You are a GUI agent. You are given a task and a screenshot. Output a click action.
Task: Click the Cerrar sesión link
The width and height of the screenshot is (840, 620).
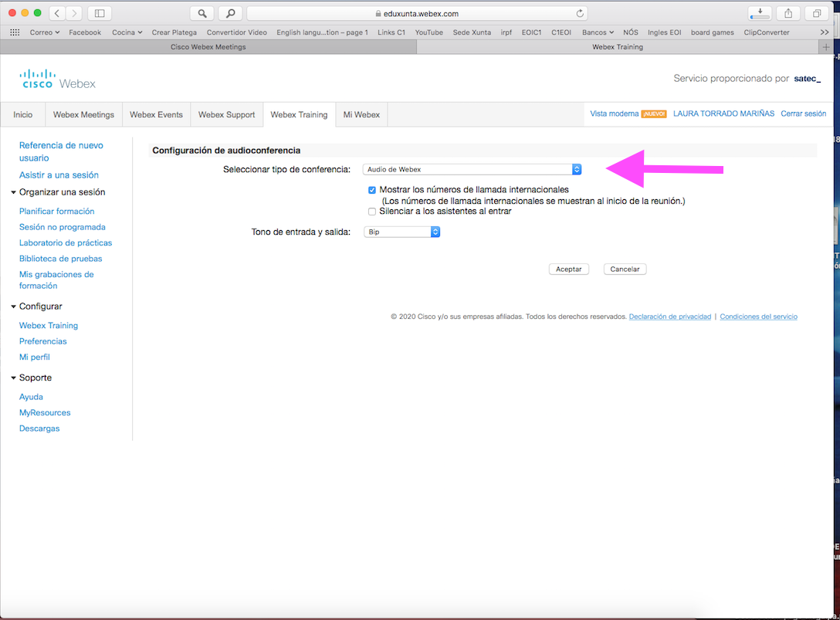[x=803, y=113]
